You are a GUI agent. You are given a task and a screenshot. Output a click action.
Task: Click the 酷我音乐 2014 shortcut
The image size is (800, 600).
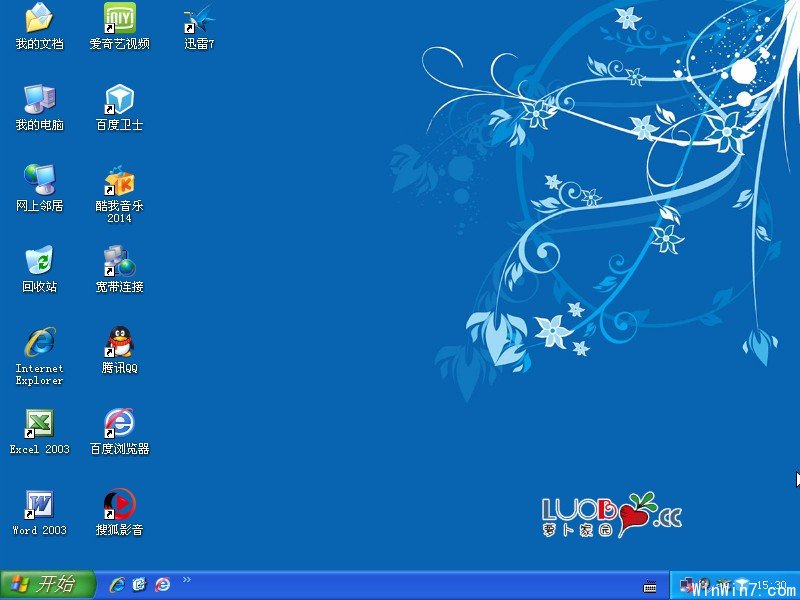tap(120, 182)
